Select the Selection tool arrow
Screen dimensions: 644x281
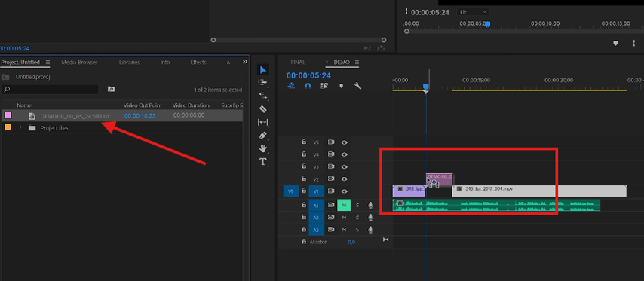pos(263,70)
